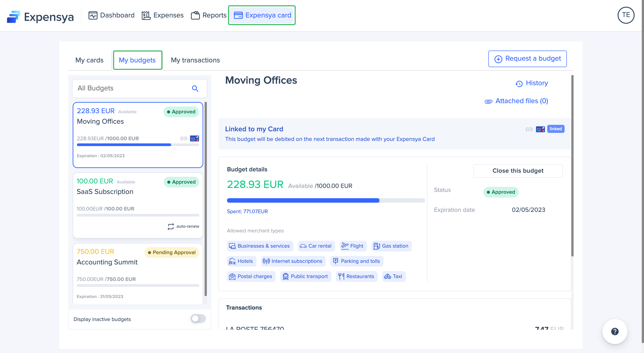
Task: Click the History clock icon
Action: (519, 84)
